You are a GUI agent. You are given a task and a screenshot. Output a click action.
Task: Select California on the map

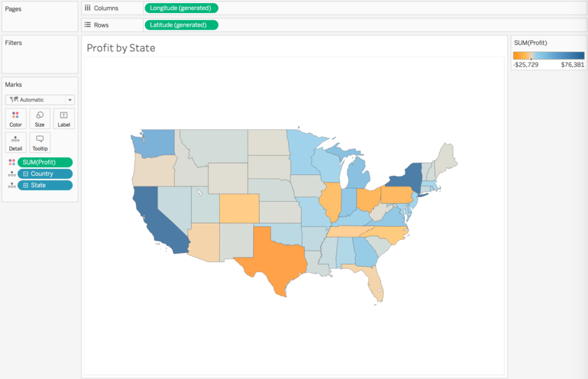tap(158, 221)
